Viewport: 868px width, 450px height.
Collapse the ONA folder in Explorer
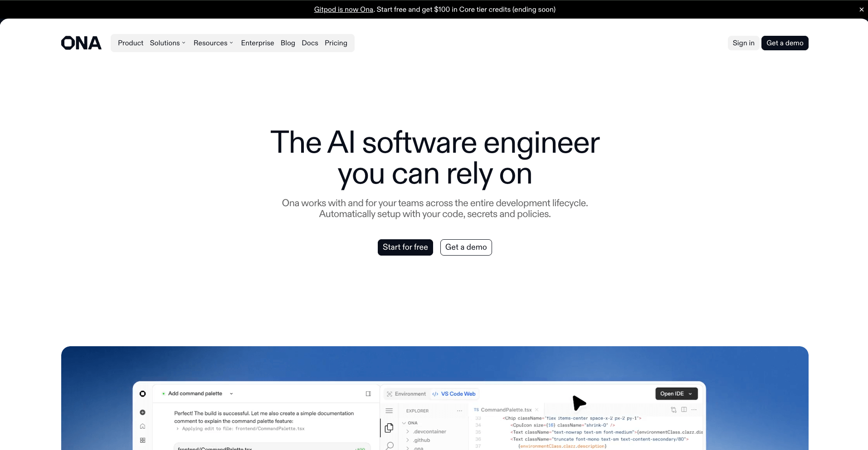403,423
